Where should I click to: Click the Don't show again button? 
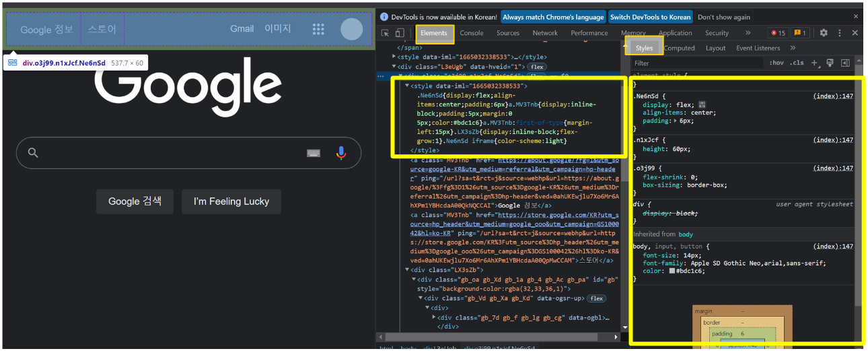point(724,17)
